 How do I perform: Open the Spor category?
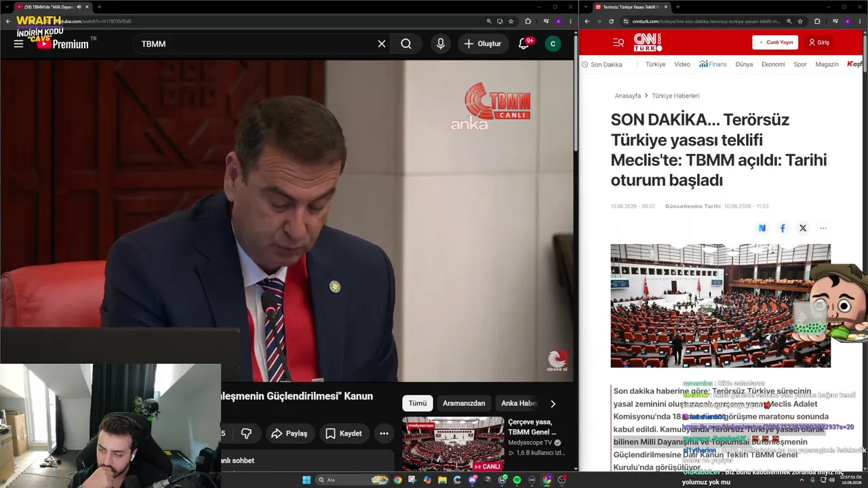[800, 64]
